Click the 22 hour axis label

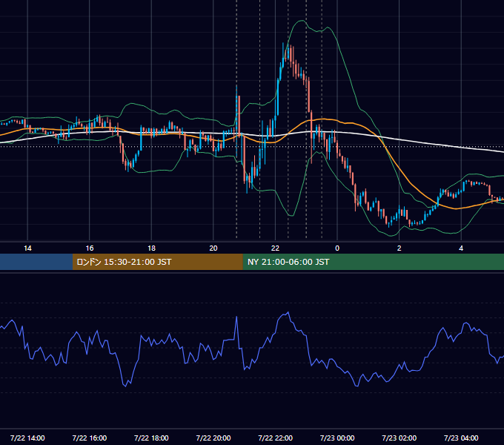275,248
